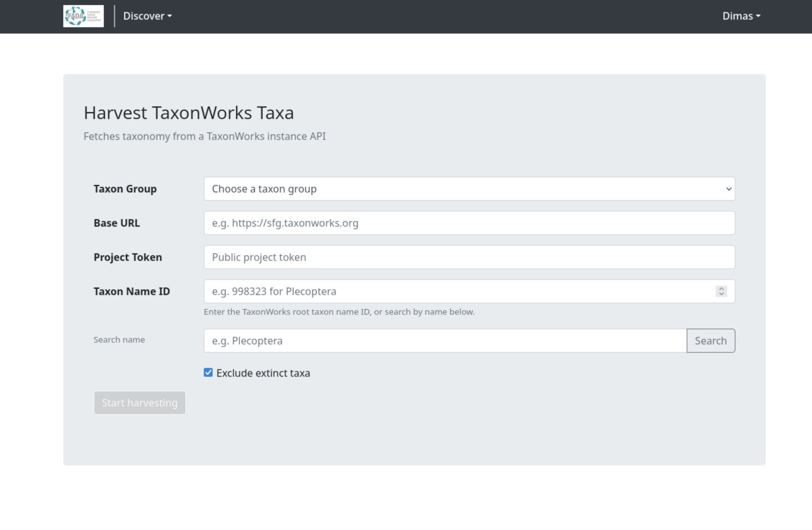Click the Harvest TaxonWorks Taxa heading
This screenshot has width=812, height=530.
click(x=189, y=113)
